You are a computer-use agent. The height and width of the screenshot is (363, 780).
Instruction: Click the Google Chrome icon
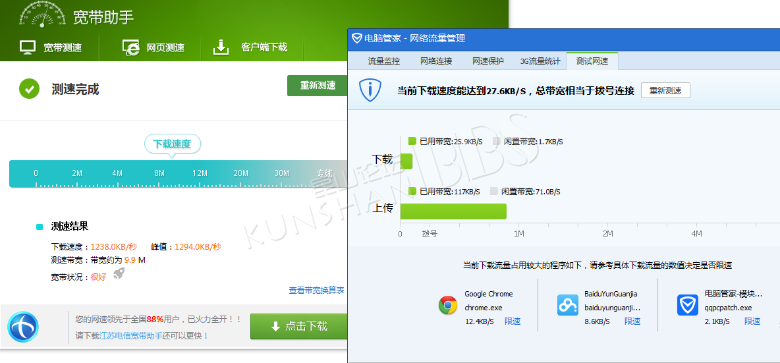448,305
